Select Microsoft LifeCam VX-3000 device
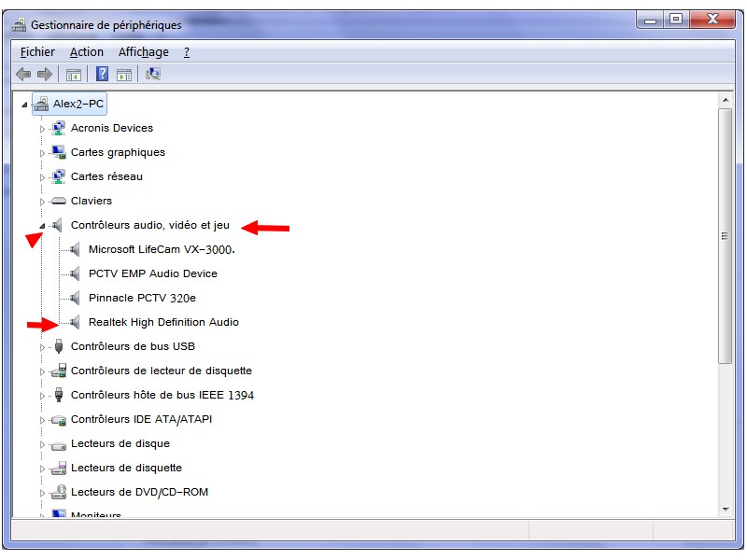Image resolution: width=747 pixels, height=560 pixels. 161,249
